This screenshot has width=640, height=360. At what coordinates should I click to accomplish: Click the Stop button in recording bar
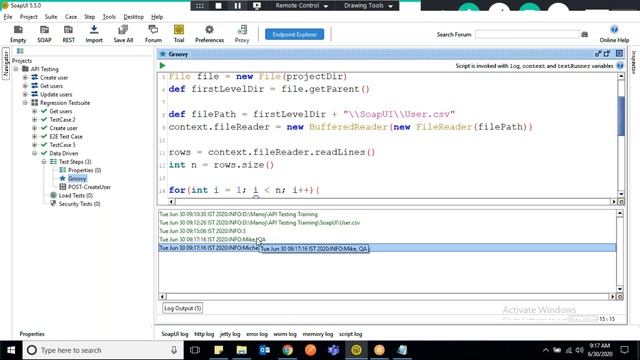(218, 6)
